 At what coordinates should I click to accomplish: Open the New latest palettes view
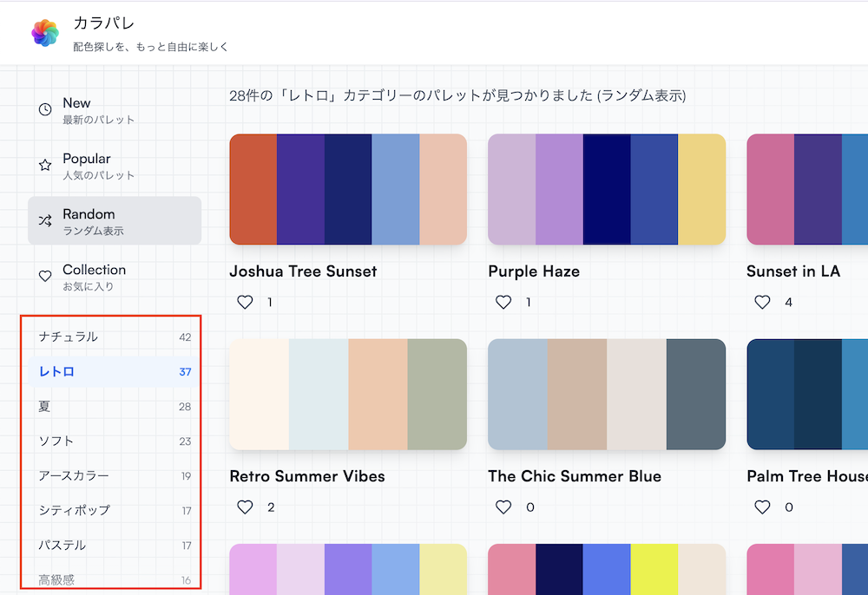[115, 109]
